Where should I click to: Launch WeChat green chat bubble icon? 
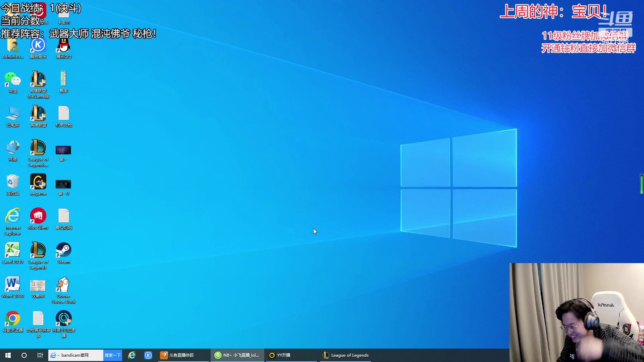click(13, 80)
